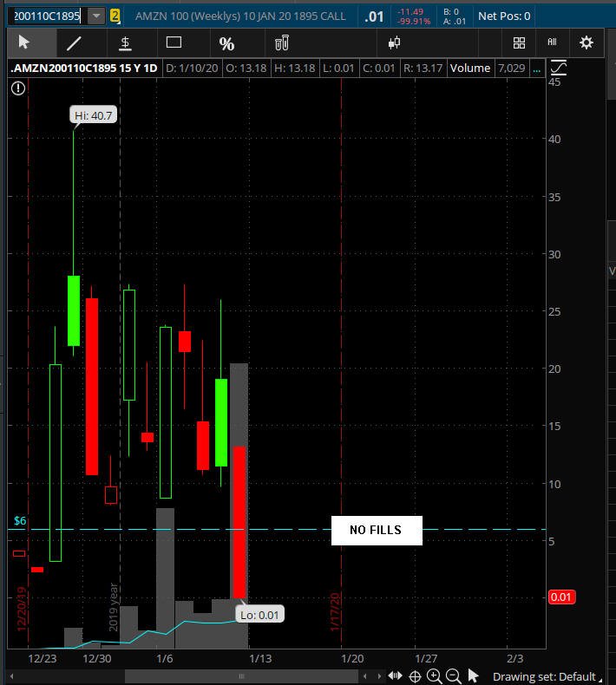Click the 12/30 date axis label

point(97,658)
